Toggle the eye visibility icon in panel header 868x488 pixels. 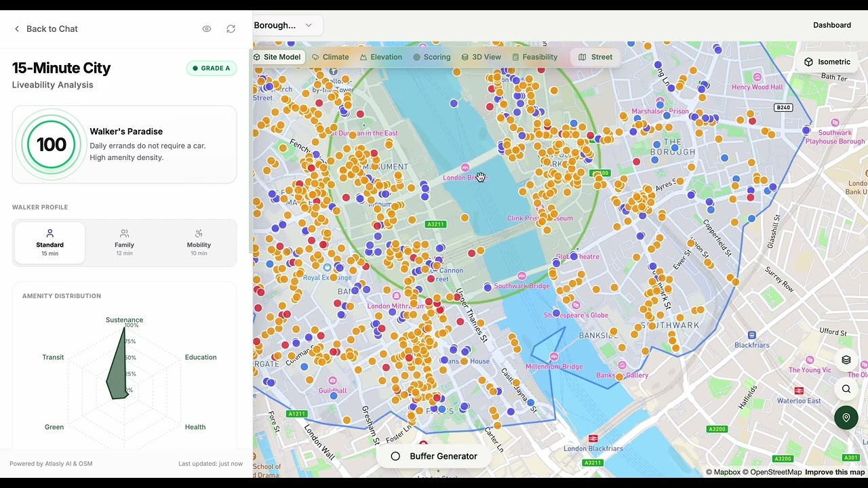(207, 29)
